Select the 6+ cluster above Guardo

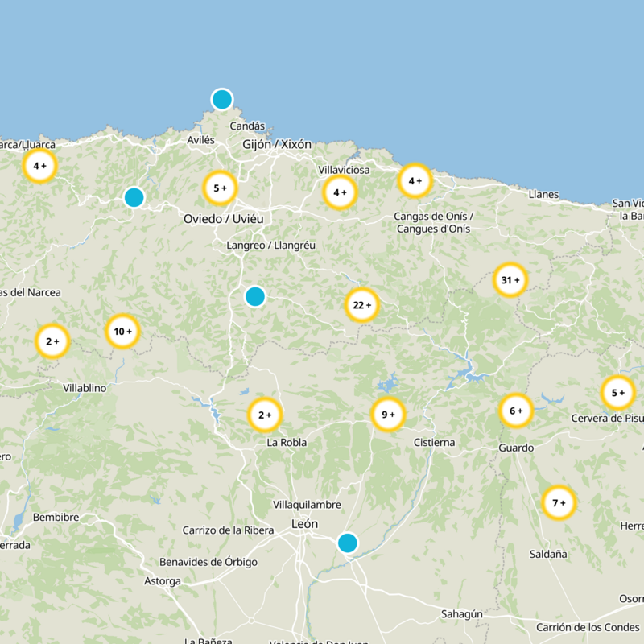516,411
